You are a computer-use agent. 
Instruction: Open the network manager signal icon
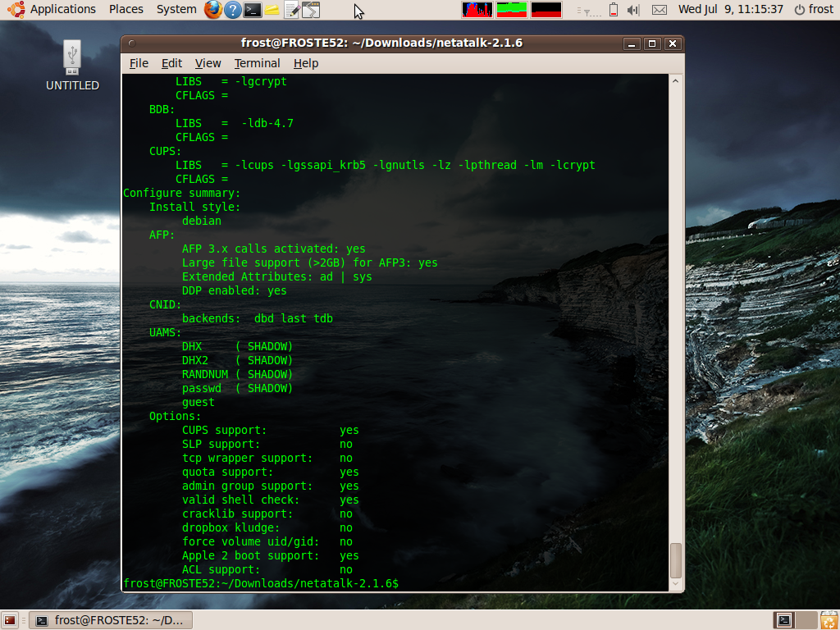coord(589,10)
